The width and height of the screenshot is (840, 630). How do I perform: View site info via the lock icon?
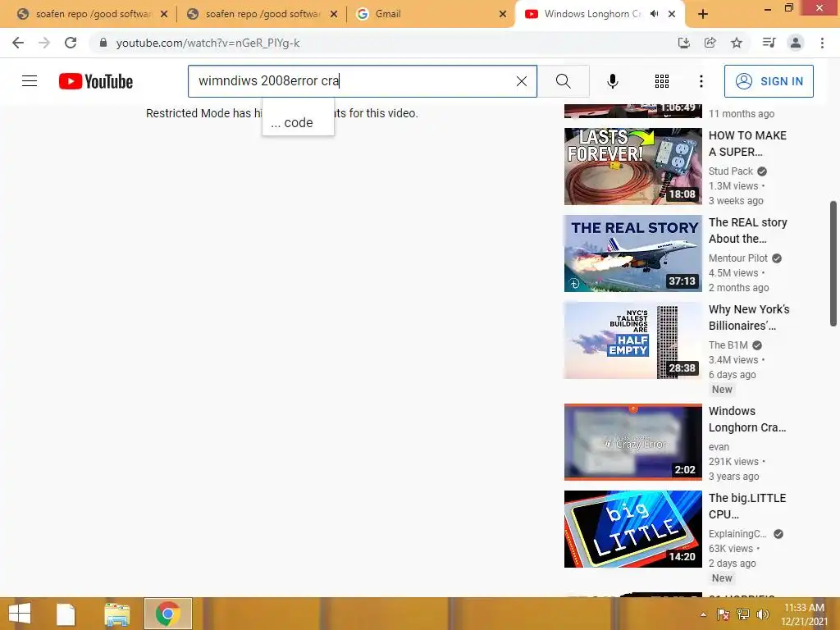(x=103, y=43)
